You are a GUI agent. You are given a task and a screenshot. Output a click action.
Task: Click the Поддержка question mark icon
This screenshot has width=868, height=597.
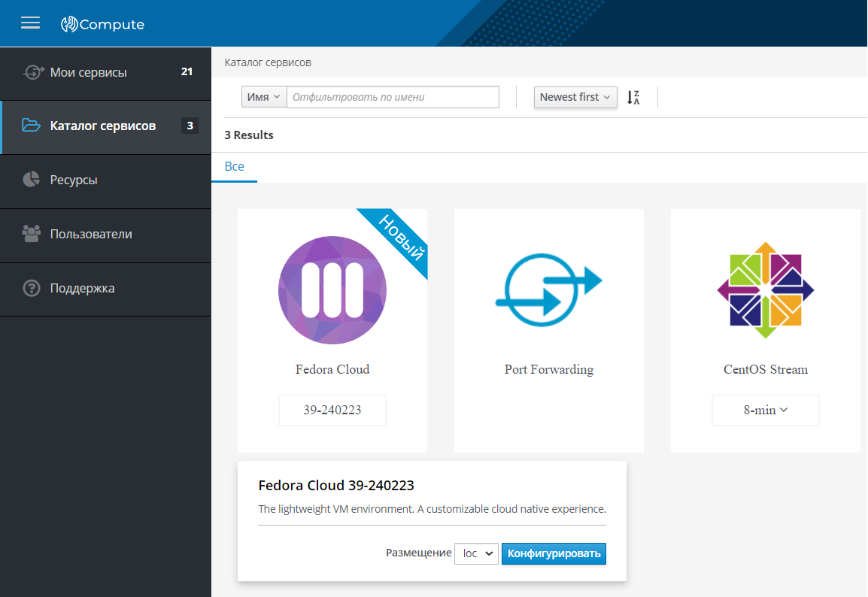point(31,288)
